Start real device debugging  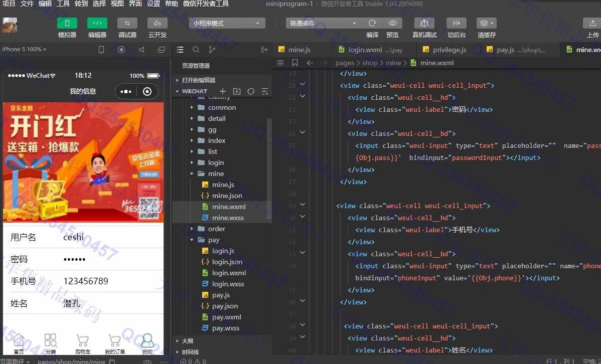(424, 24)
